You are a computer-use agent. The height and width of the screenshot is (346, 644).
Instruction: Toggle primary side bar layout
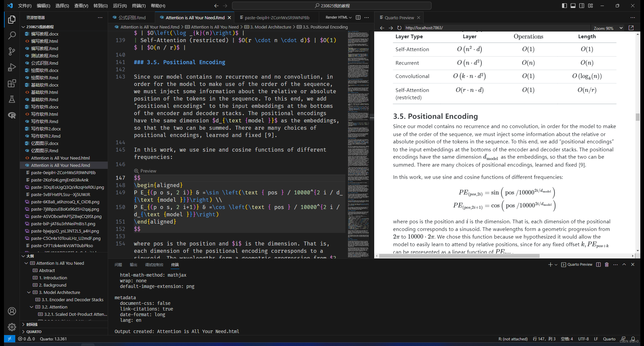[x=564, y=6]
